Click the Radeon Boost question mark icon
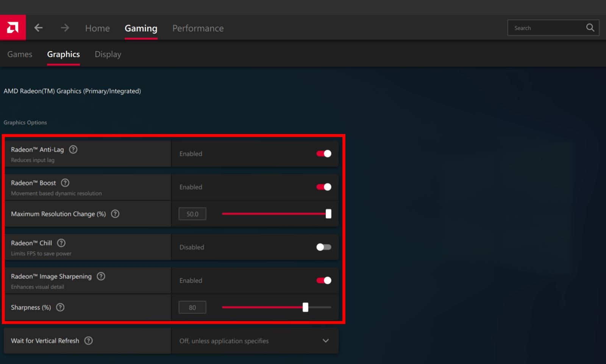The height and width of the screenshot is (364, 606). (x=64, y=183)
